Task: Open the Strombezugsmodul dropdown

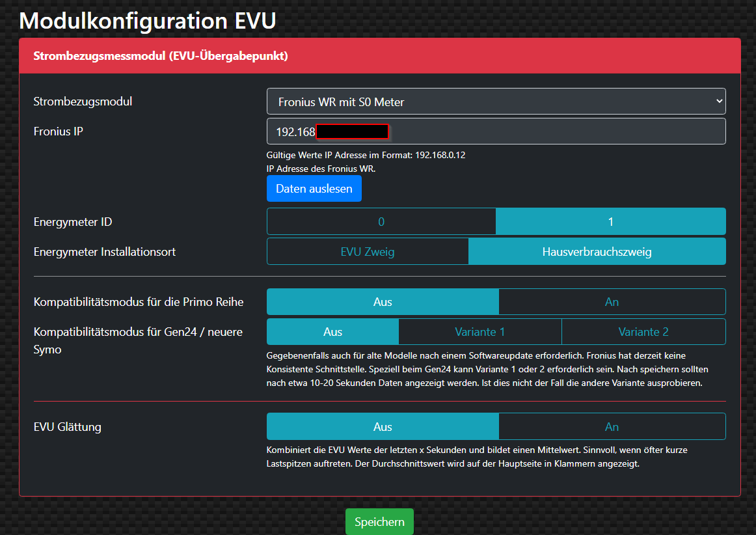Action: point(496,102)
